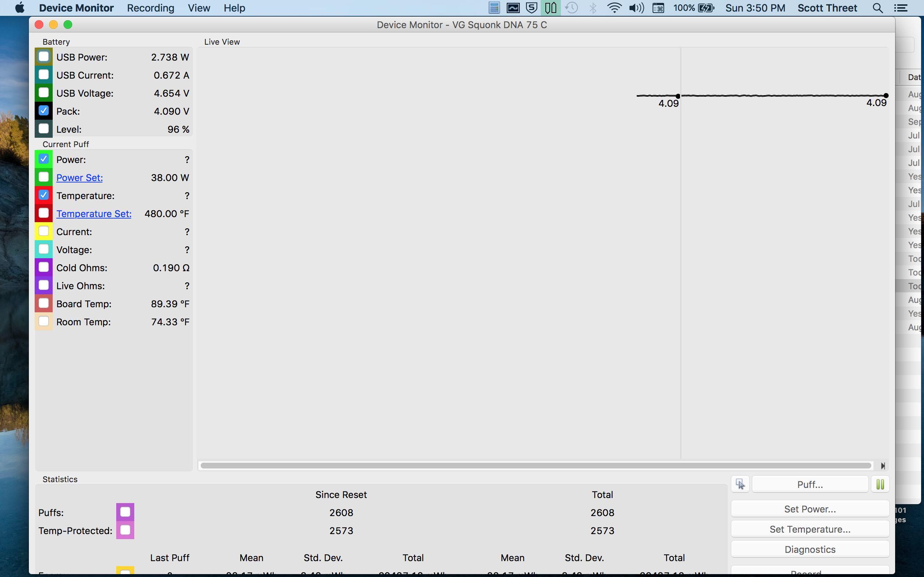Image resolution: width=924 pixels, height=577 pixels.
Task: Uncheck the Pack voltage checkbox
Action: click(44, 111)
